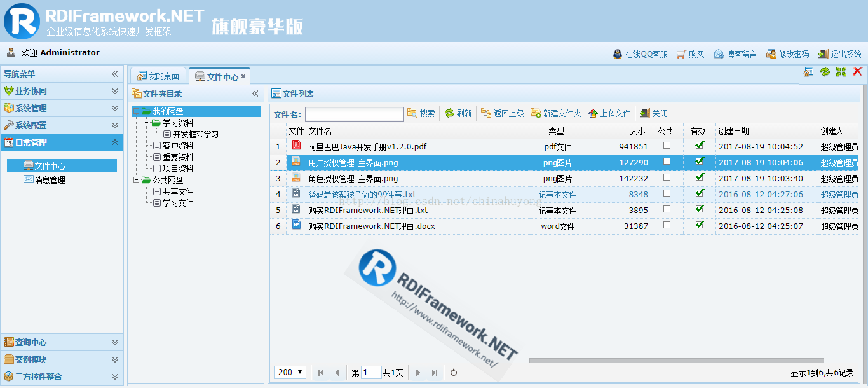Toggle 有效 checkbox for the .docx row
Image resolution: width=868 pixels, height=388 pixels.
pyautogui.click(x=700, y=225)
